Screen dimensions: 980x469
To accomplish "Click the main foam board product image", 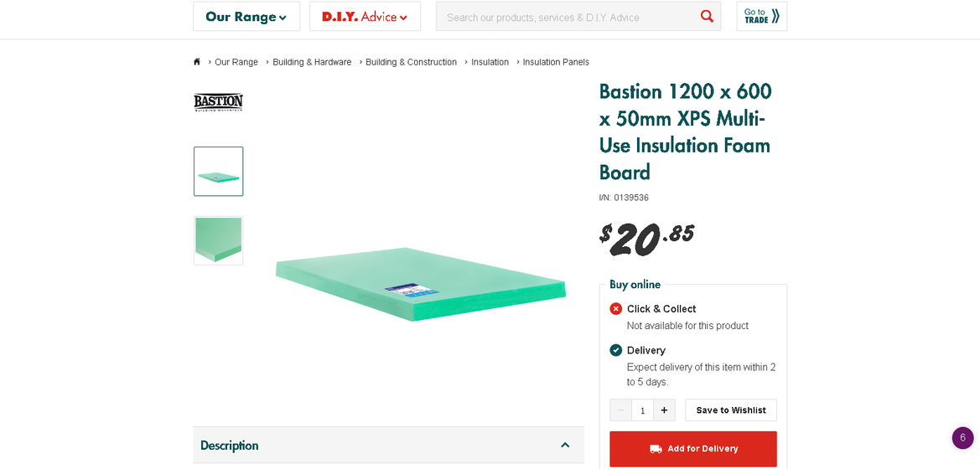I will (x=421, y=283).
